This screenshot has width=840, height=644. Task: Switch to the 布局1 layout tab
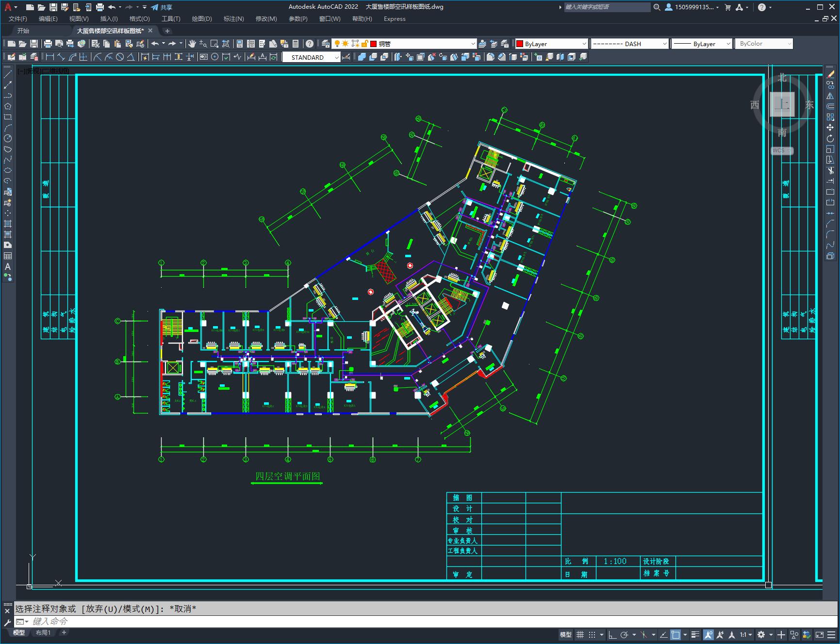coord(43,632)
